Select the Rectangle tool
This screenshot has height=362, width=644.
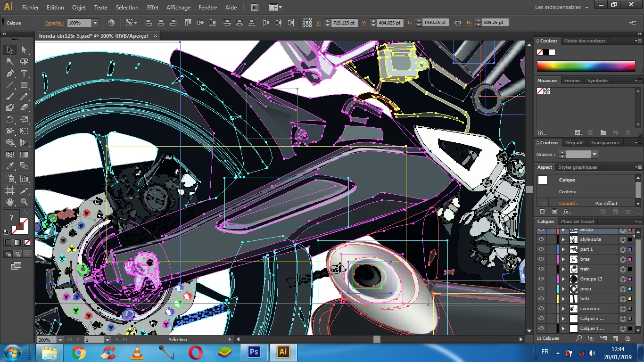24,85
